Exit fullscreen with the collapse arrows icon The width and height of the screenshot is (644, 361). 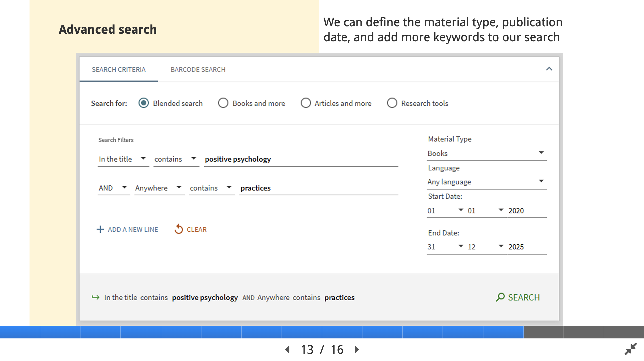630,349
